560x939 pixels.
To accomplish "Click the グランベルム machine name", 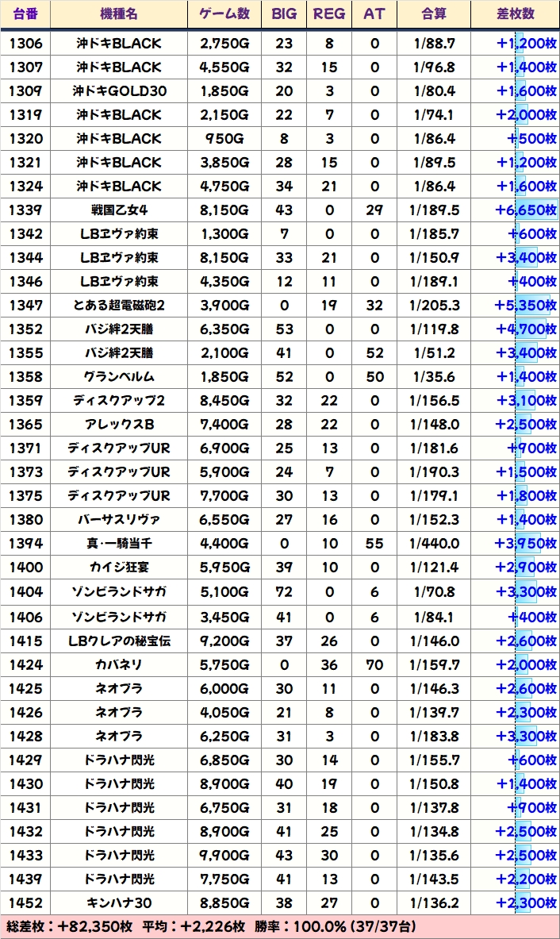I will (x=119, y=377).
